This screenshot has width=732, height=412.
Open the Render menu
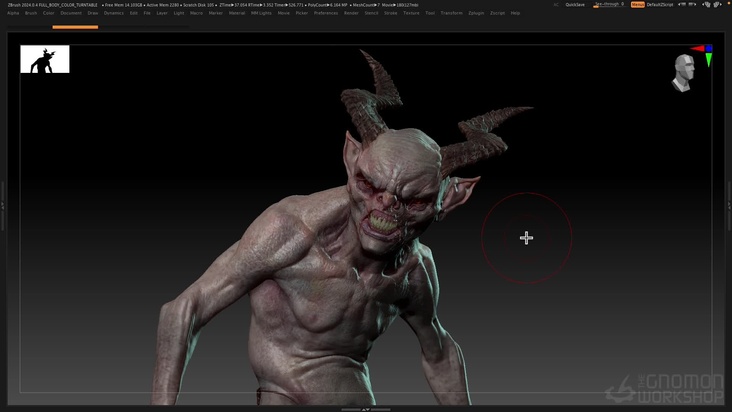[x=351, y=13]
